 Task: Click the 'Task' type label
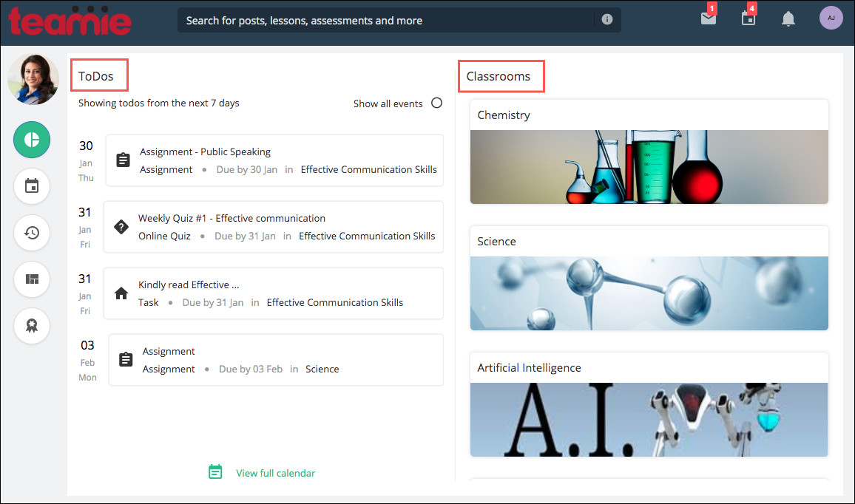tap(149, 302)
